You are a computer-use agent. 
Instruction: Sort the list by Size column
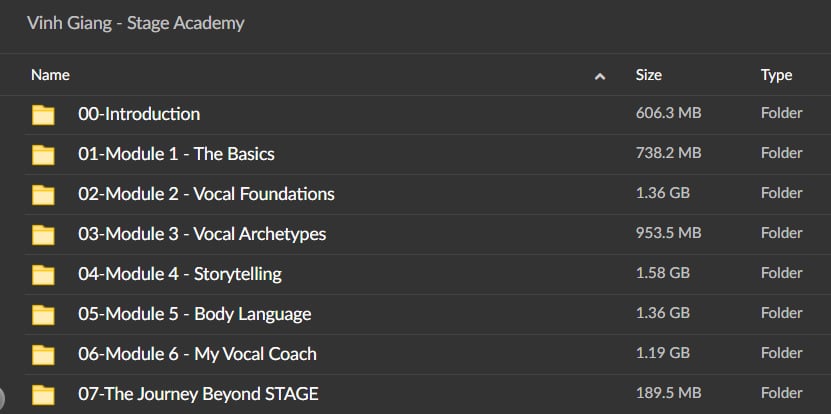648,75
